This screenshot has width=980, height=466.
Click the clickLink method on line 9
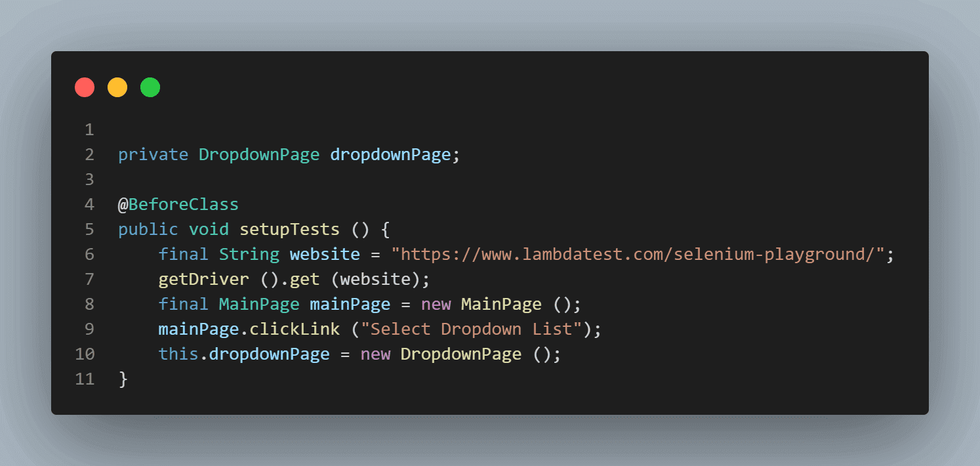coord(295,329)
